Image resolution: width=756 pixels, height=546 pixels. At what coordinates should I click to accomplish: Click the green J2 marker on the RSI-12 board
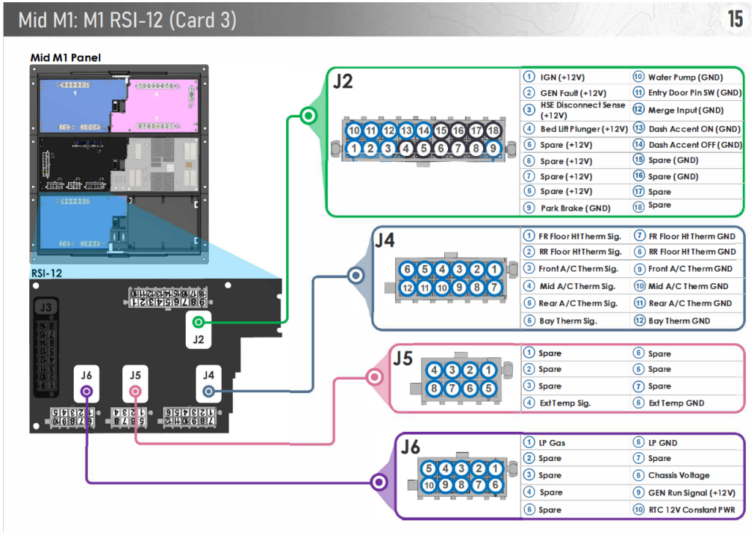pos(198,322)
